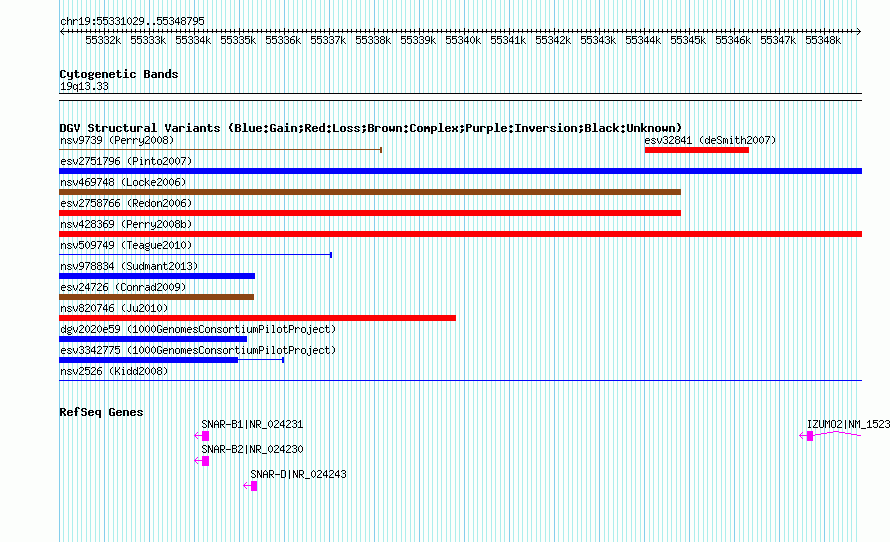890x542 pixels.
Task: Click the SNAR-B1|NR_024231 gene label
Action: pyautogui.click(x=252, y=424)
